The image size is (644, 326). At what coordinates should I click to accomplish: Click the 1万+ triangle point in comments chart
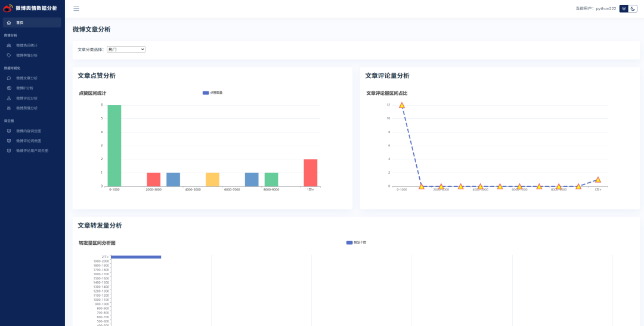click(598, 180)
